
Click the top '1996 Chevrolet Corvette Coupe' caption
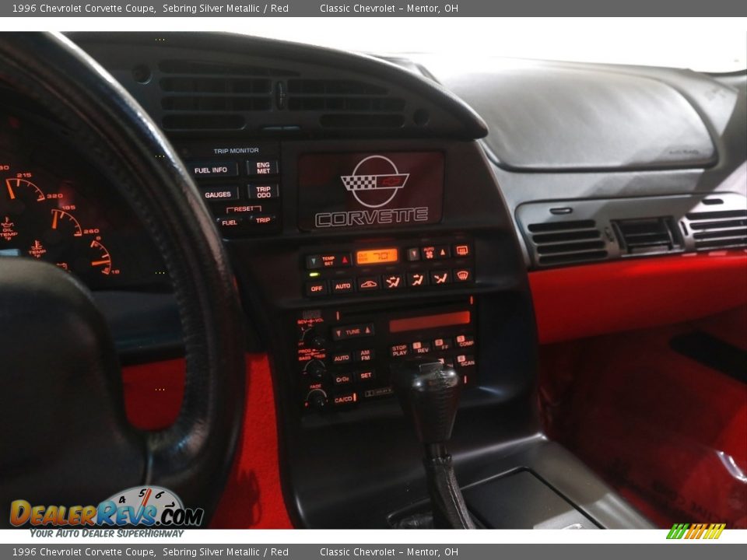(x=83, y=8)
